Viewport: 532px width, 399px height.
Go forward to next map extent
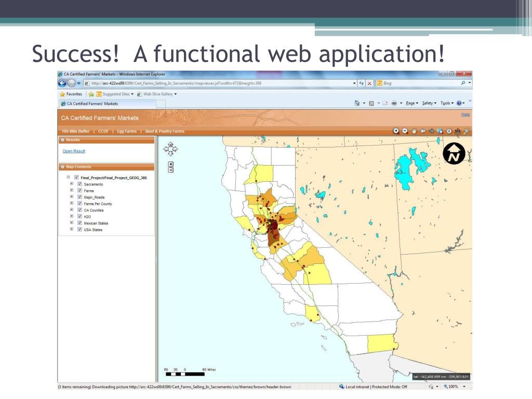431,130
